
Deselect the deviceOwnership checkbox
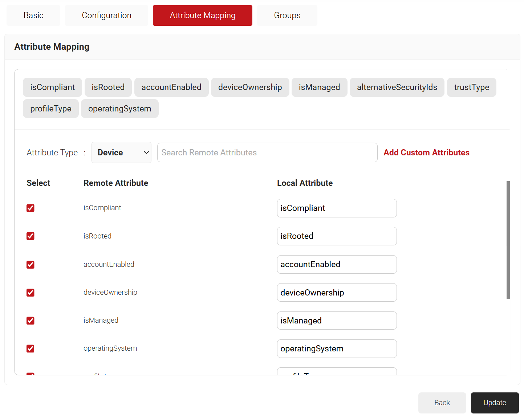coord(31,293)
